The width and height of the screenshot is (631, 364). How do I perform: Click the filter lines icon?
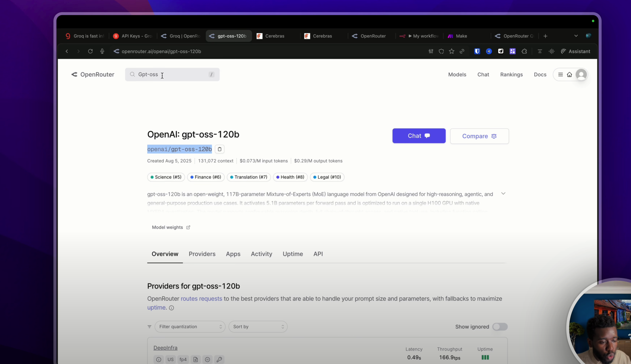click(149, 327)
